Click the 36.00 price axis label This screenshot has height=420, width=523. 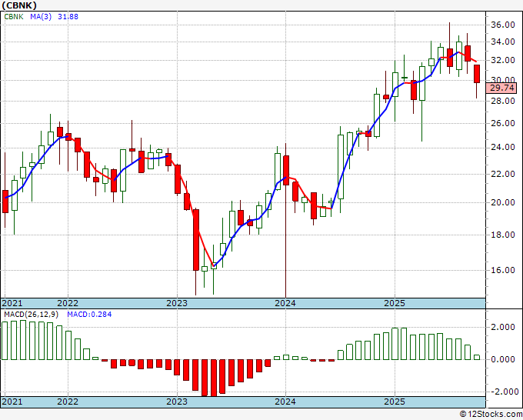pyautogui.click(x=503, y=25)
